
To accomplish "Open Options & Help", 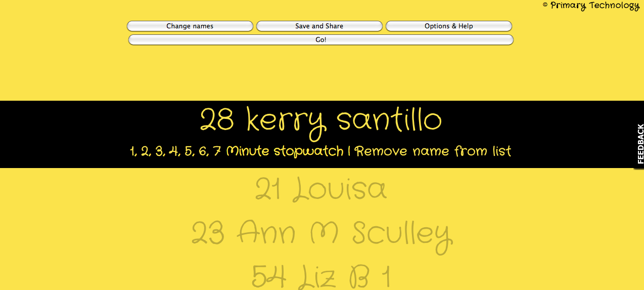I will (x=448, y=26).
